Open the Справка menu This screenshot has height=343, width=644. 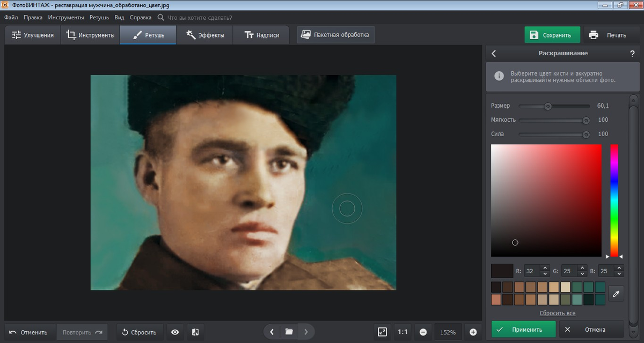[141, 17]
